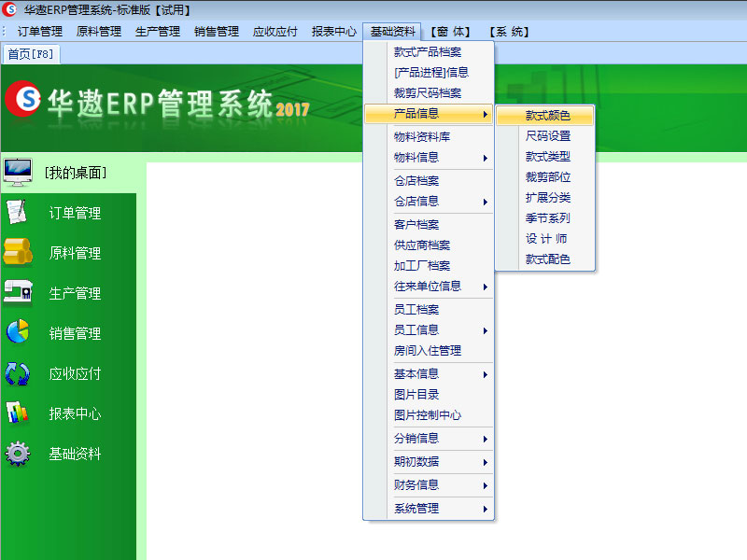Screen dimensions: 747x560
Task: Click the gear icon for 基础资料
Action: click(x=18, y=454)
